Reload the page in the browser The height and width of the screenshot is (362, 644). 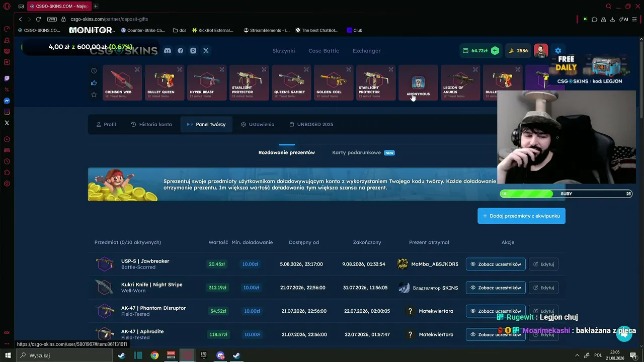coord(38,19)
